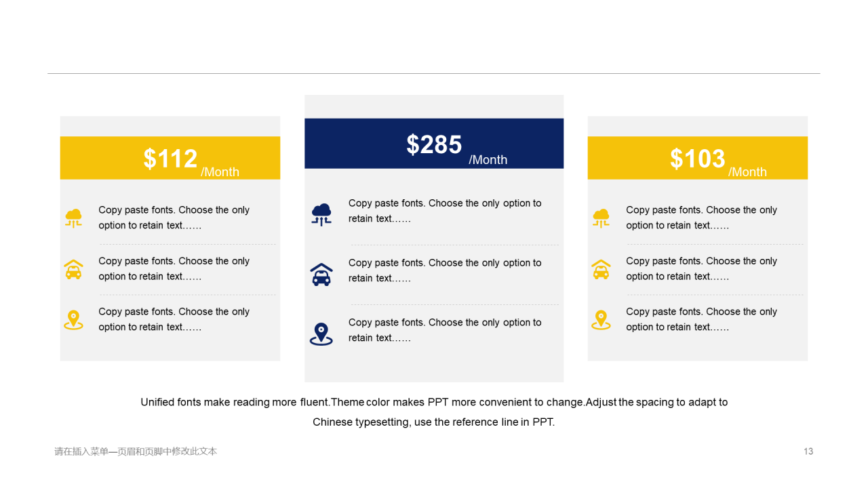Select the yellow banner of the $103 card
This screenshot has width=868, height=488.
point(698,158)
